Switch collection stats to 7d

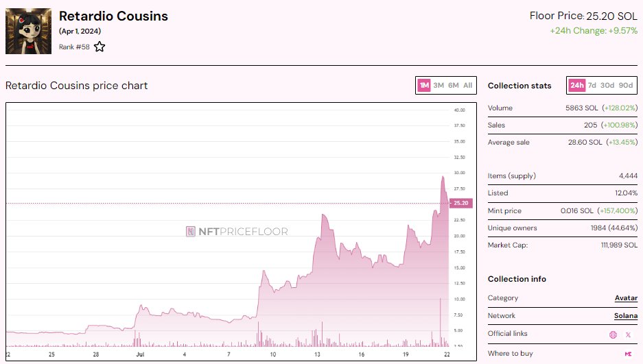pyautogui.click(x=592, y=85)
